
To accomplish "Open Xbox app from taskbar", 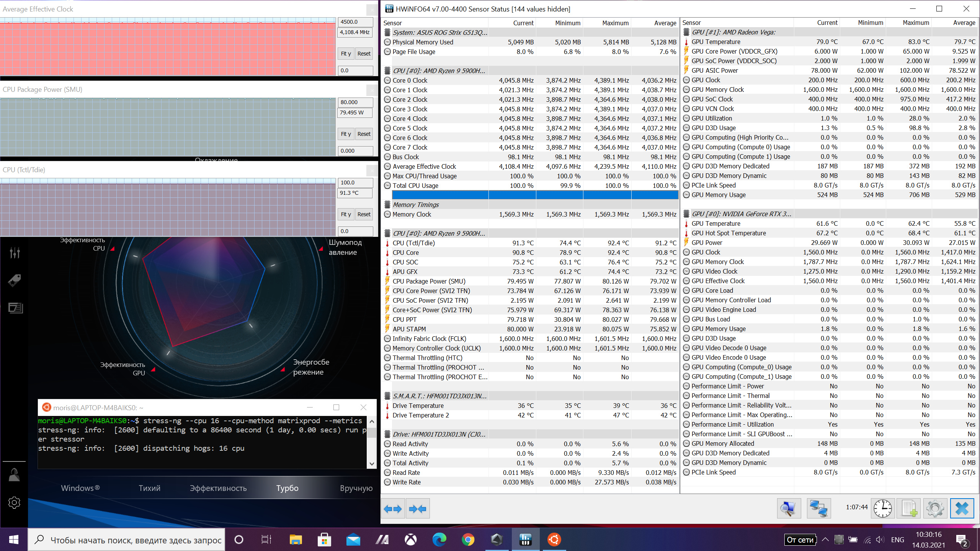I will (x=410, y=540).
